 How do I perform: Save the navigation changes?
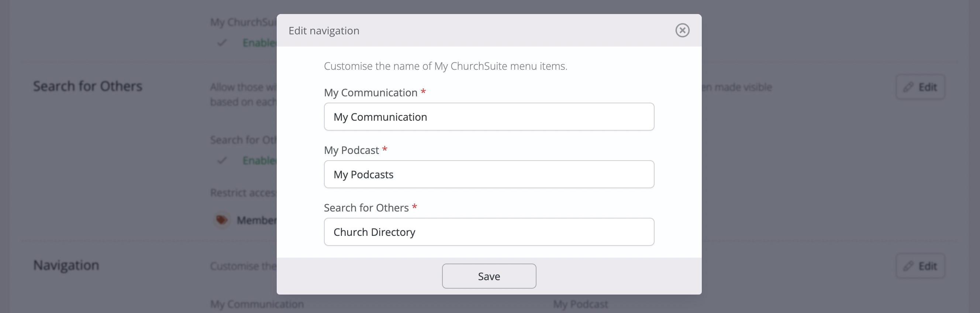(x=489, y=276)
